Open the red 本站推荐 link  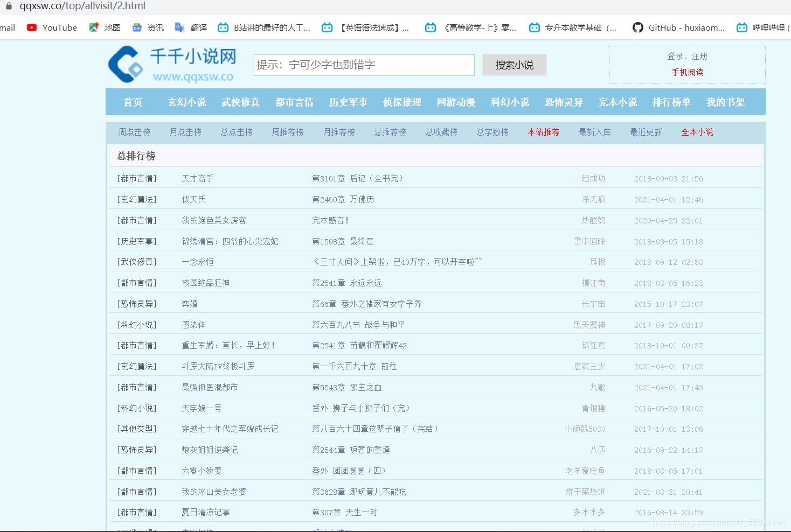pos(544,132)
